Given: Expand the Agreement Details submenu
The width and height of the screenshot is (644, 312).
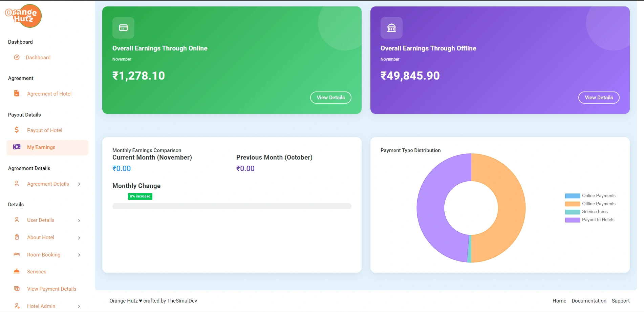Looking at the screenshot, I should (x=79, y=184).
